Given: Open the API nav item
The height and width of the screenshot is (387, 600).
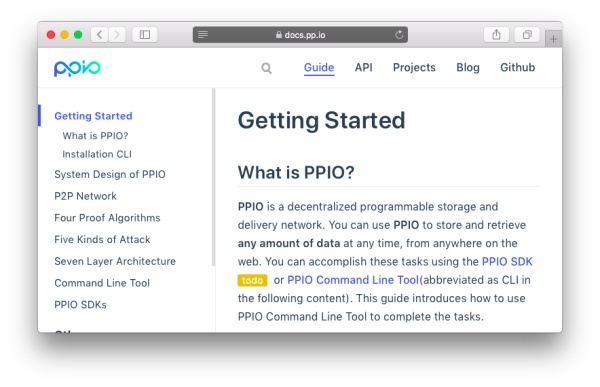Looking at the screenshot, I should pyautogui.click(x=364, y=67).
